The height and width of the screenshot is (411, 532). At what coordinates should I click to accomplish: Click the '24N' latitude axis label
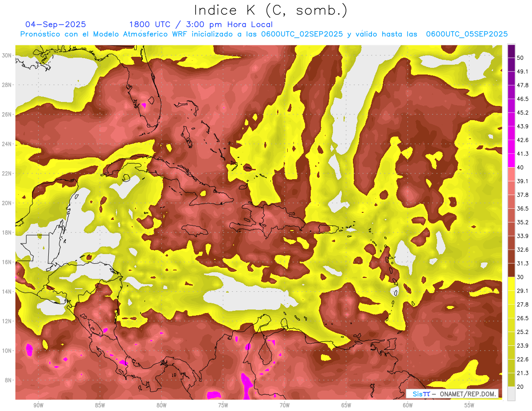pos(7,144)
